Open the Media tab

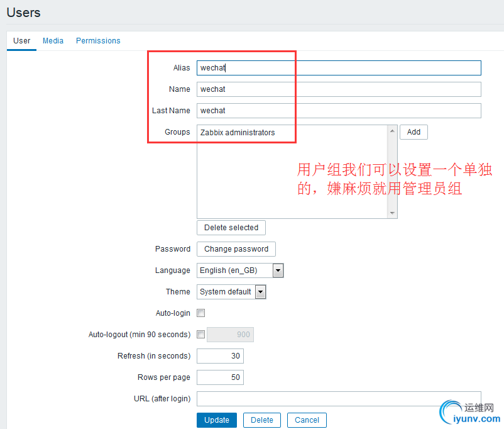[53, 41]
